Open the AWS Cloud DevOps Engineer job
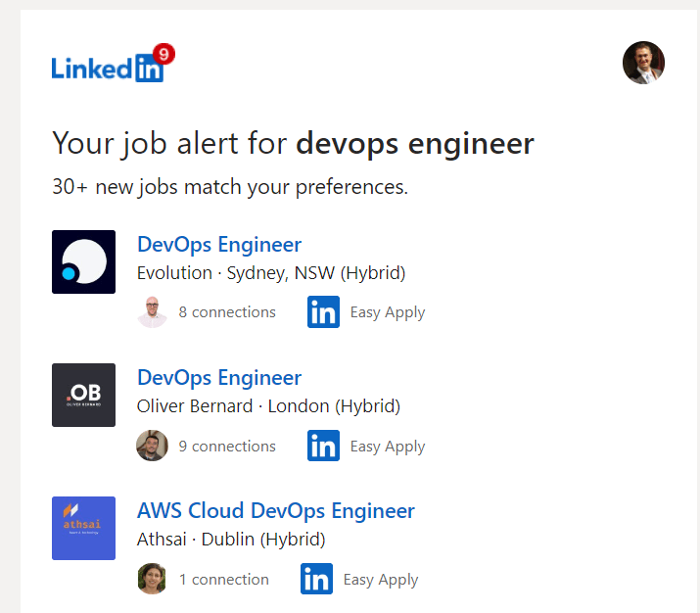The image size is (700, 613). (276, 511)
